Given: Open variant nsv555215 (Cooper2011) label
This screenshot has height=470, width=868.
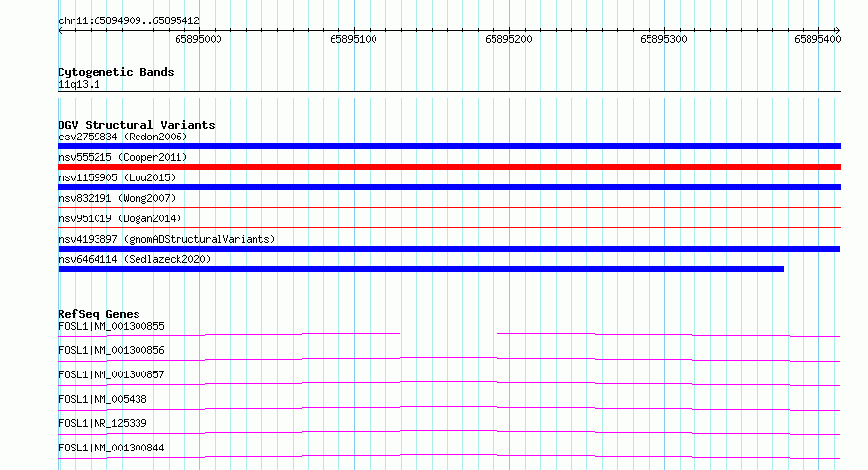Looking at the screenshot, I should tap(123, 157).
